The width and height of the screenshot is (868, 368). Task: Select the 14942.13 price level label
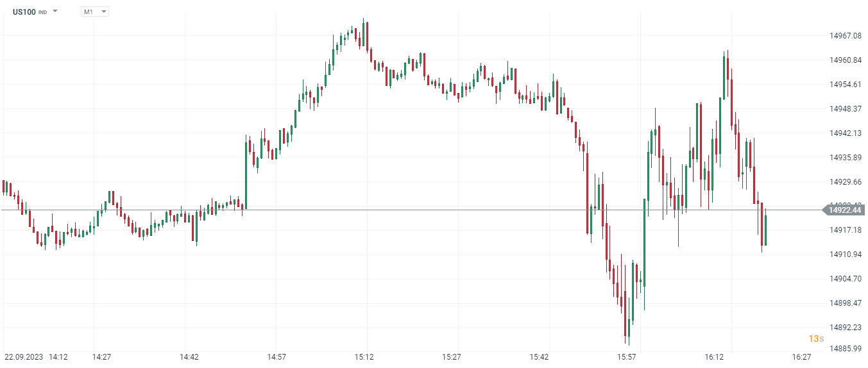(x=844, y=133)
